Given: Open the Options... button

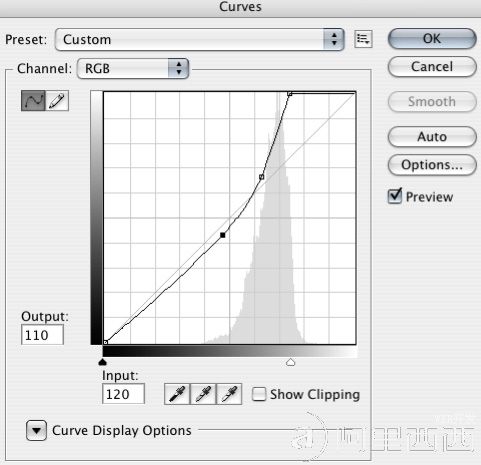Looking at the screenshot, I should (x=432, y=165).
